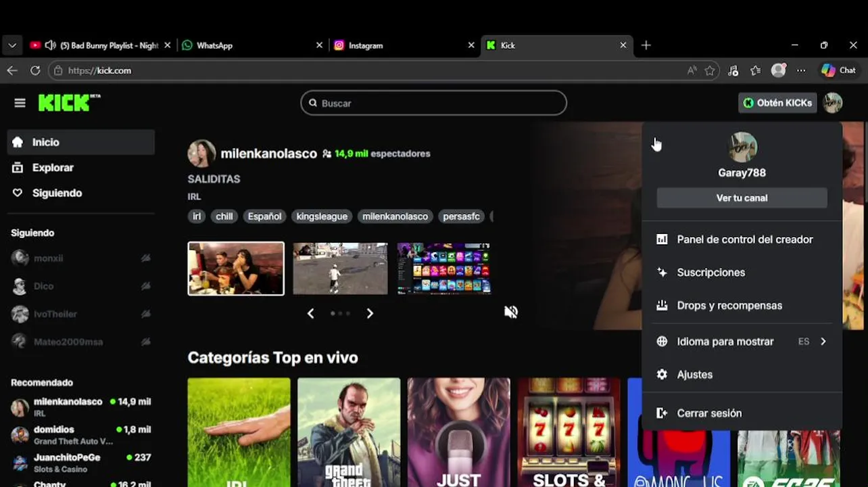Open Ajustes from profile menu
The width and height of the screenshot is (868, 487).
coord(742,375)
